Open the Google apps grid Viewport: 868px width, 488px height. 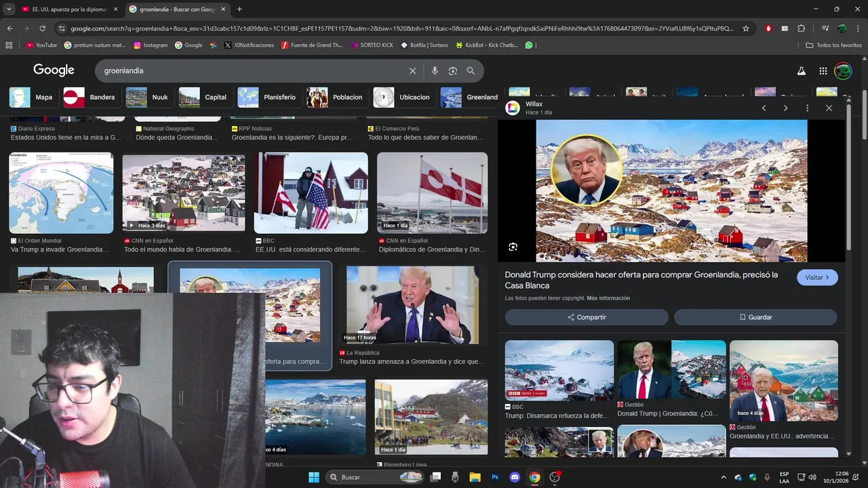(x=823, y=70)
